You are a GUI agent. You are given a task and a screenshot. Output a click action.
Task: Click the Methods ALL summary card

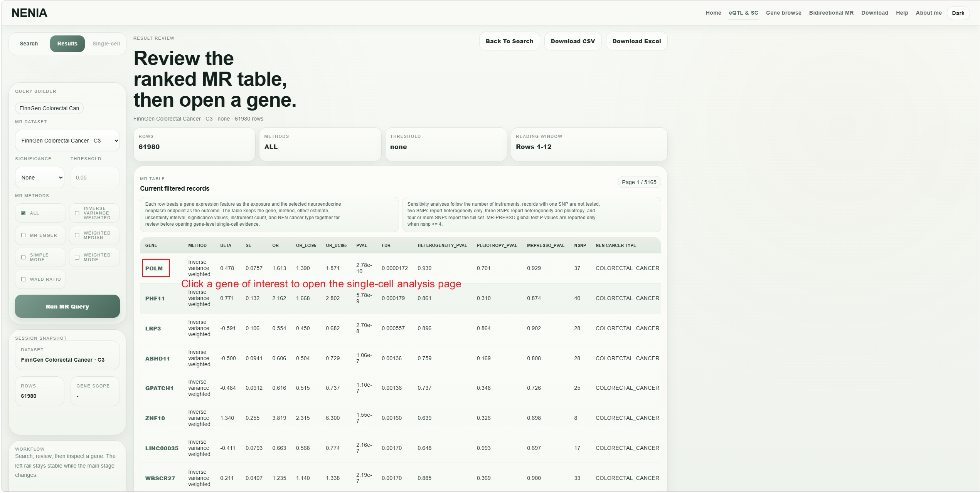pyautogui.click(x=320, y=144)
